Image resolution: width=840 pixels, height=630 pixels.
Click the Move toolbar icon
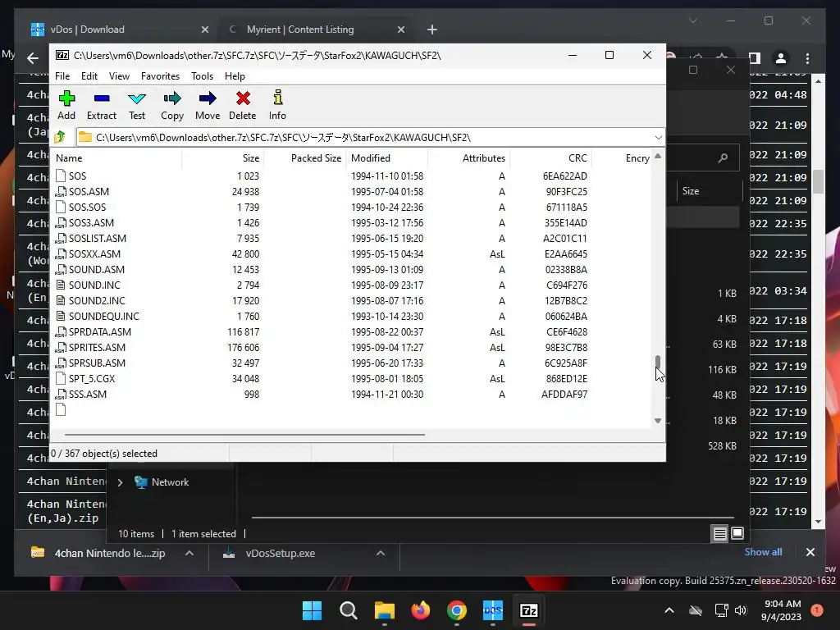208,105
